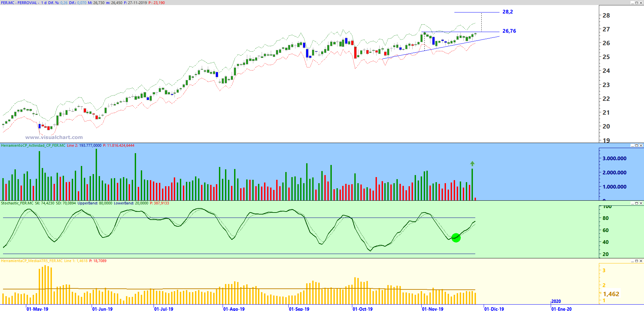The image size is (644, 311).
Task: Minimize the MediaATR5 indicator panel
Action: (x=633, y=261)
